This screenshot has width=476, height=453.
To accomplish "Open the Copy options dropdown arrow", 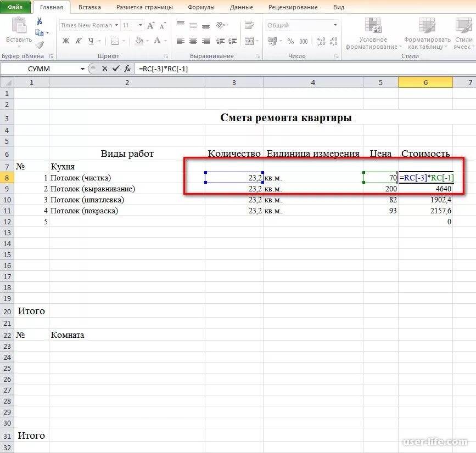I will 48,32.
